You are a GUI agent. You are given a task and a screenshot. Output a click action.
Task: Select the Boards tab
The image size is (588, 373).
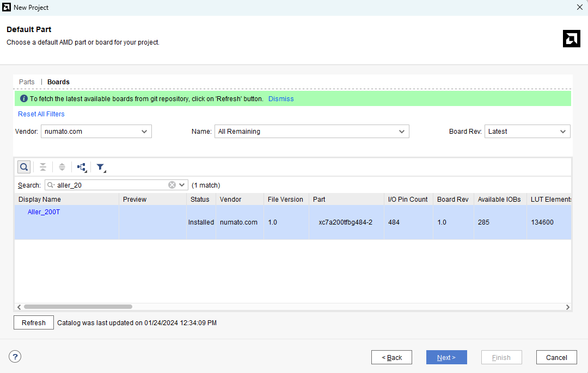(x=58, y=82)
